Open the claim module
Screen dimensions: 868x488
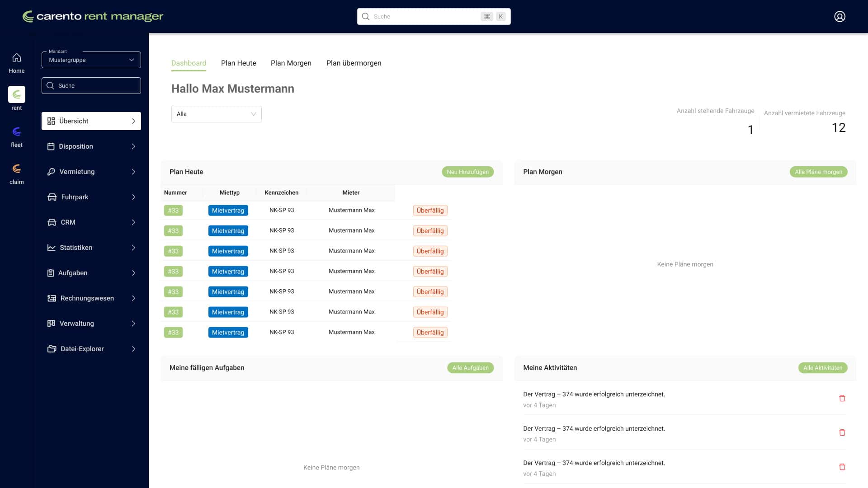point(16,168)
